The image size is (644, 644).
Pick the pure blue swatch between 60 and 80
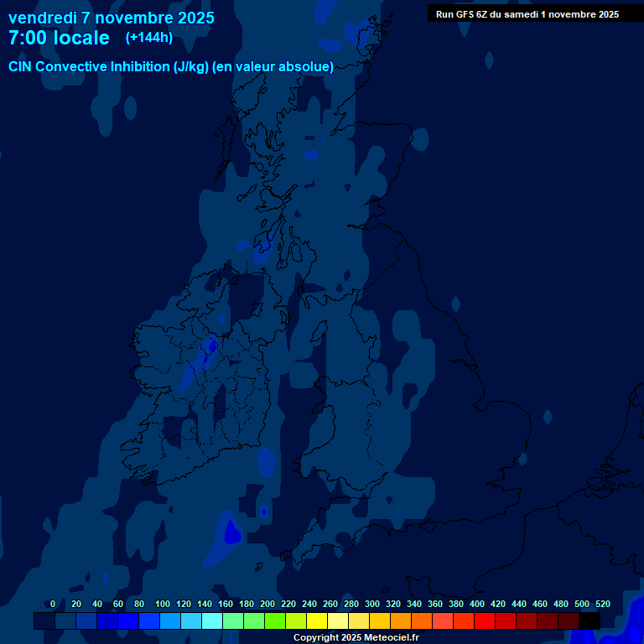[x=128, y=621]
